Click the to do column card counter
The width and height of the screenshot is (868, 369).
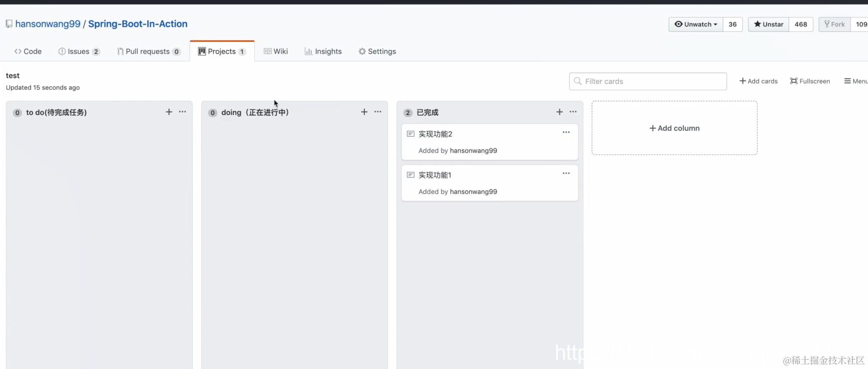pos(17,113)
